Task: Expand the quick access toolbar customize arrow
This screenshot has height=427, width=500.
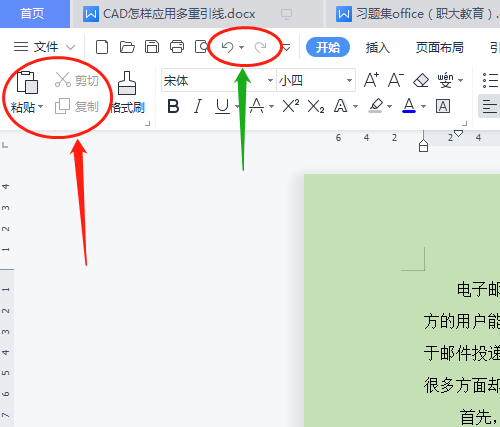Action: tap(286, 48)
